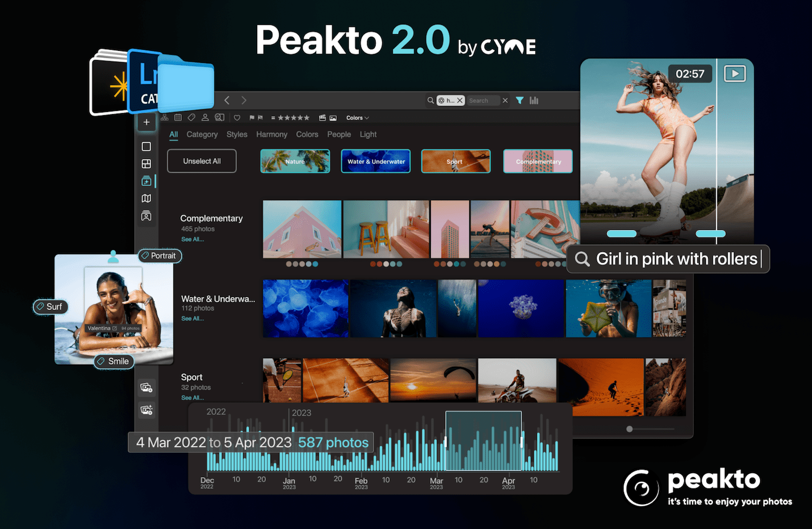Open the pink building corner thumbnail
Screen dimensions: 812x529
tap(302, 229)
